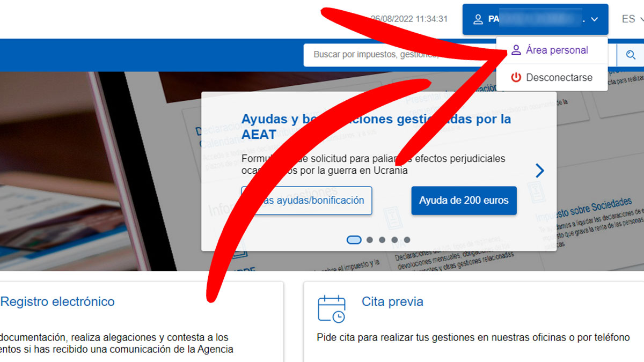Screen dimensions: 644x362
Task: Click the calendar icon beside Cita previa
Action: click(x=331, y=309)
